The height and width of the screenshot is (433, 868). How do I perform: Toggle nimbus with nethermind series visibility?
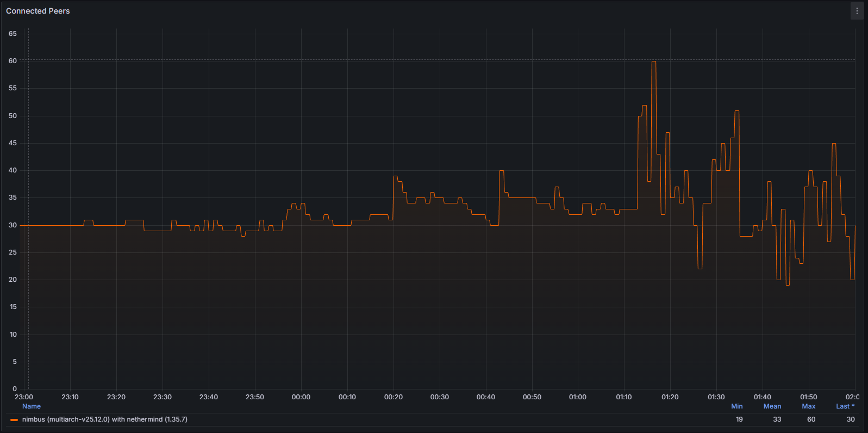point(104,419)
